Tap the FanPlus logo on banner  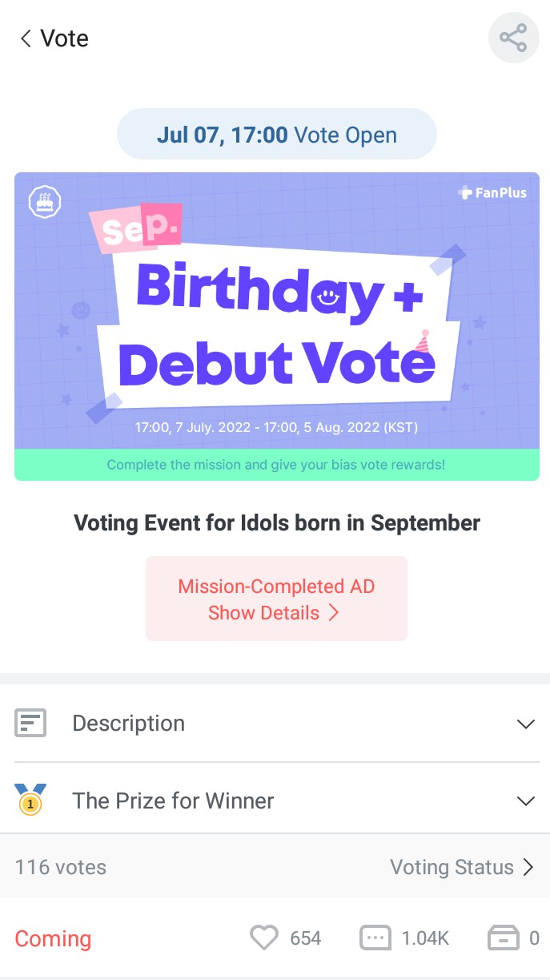(x=492, y=192)
